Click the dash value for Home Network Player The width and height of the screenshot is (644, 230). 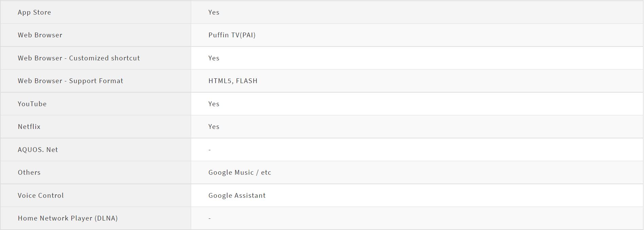[209, 218]
